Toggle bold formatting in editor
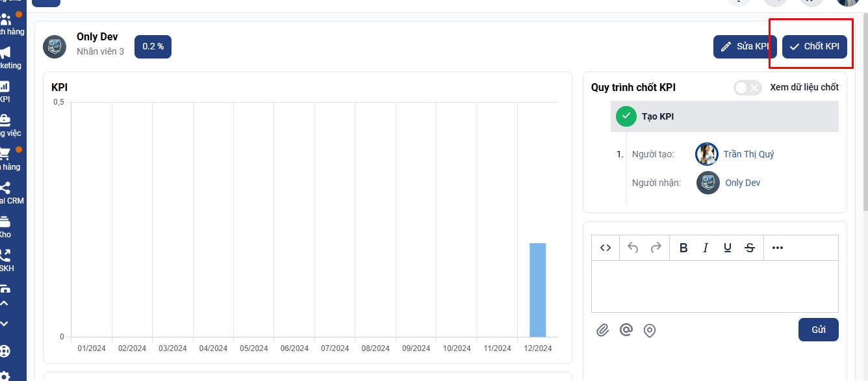The image size is (868, 381). click(683, 248)
